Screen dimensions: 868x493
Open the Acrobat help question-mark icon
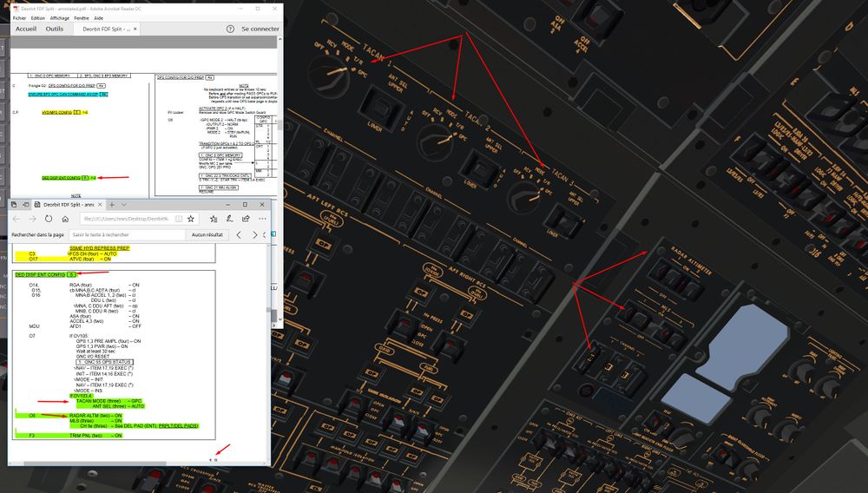coord(230,29)
